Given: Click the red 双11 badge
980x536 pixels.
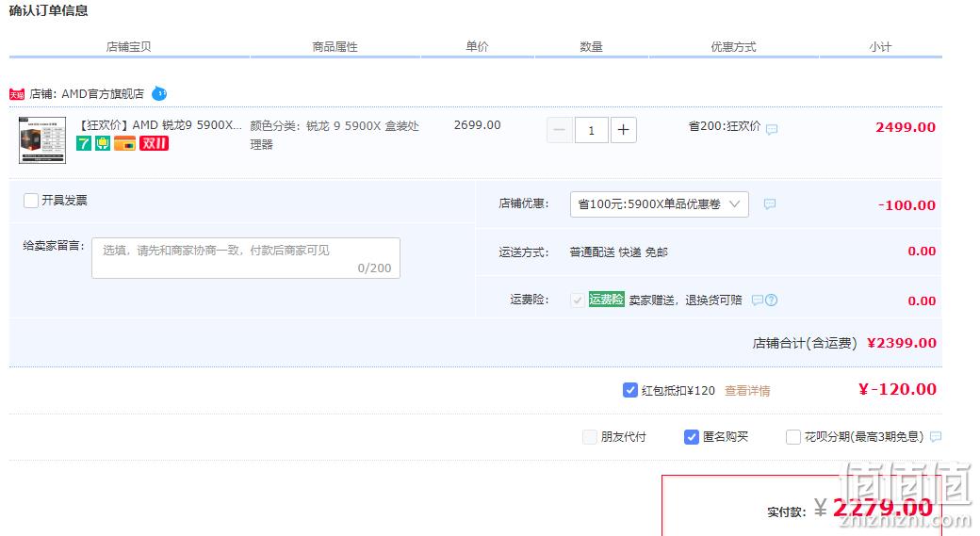Looking at the screenshot, I should pos(154,144).
